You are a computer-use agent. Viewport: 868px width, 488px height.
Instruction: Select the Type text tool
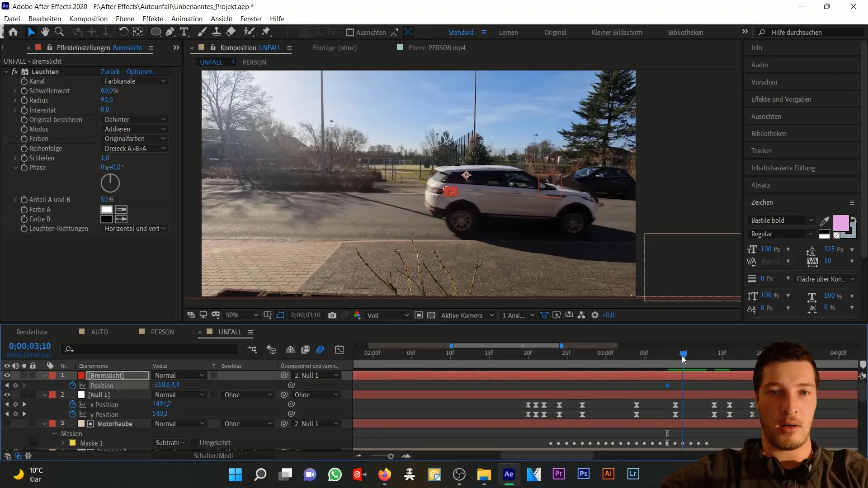click(184, 32)
